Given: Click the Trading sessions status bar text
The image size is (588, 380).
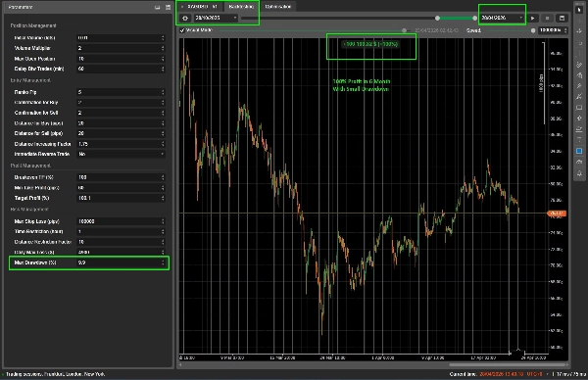Looking at the screenshot, I should (x=55, y=374).
